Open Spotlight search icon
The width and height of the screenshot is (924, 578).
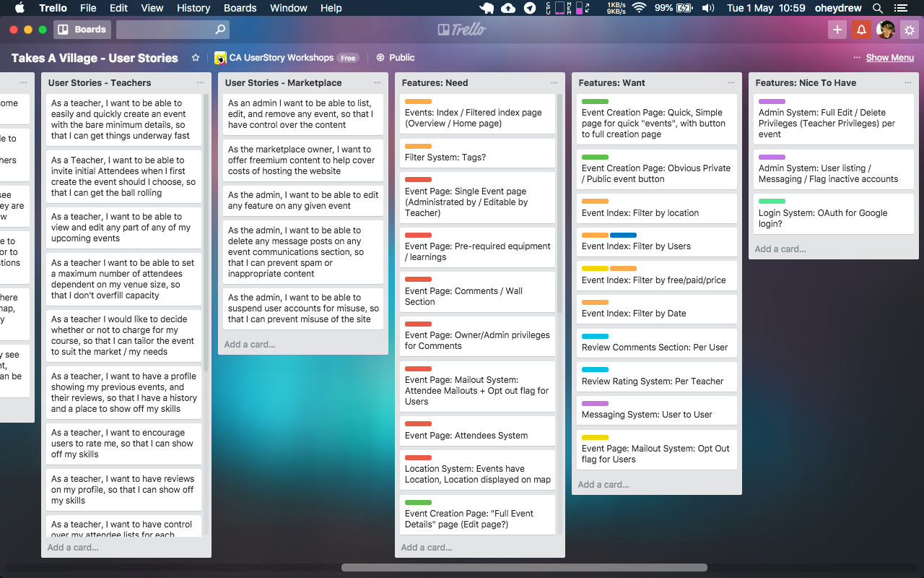click(x=878, y=8)
